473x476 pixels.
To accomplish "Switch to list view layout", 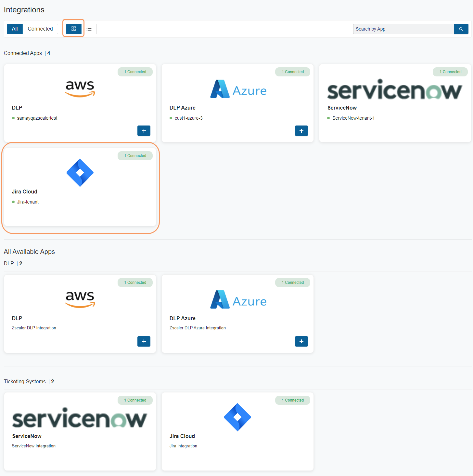I will pyautogui.click(x=89, y=29).
